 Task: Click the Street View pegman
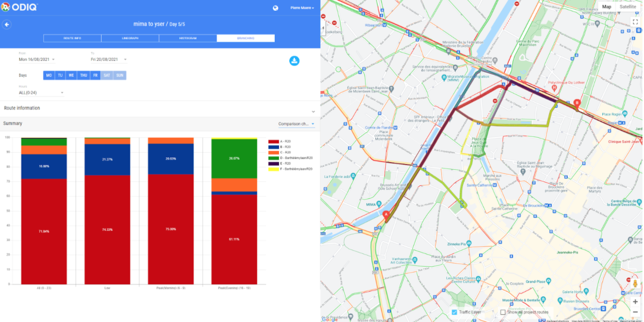tap(635, 284)
